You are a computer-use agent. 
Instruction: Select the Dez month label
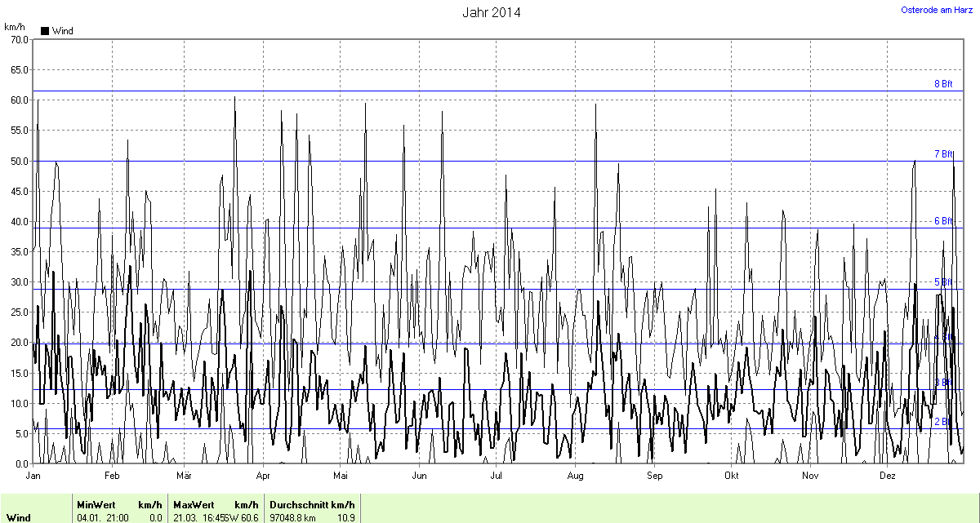tap(888, 475)
